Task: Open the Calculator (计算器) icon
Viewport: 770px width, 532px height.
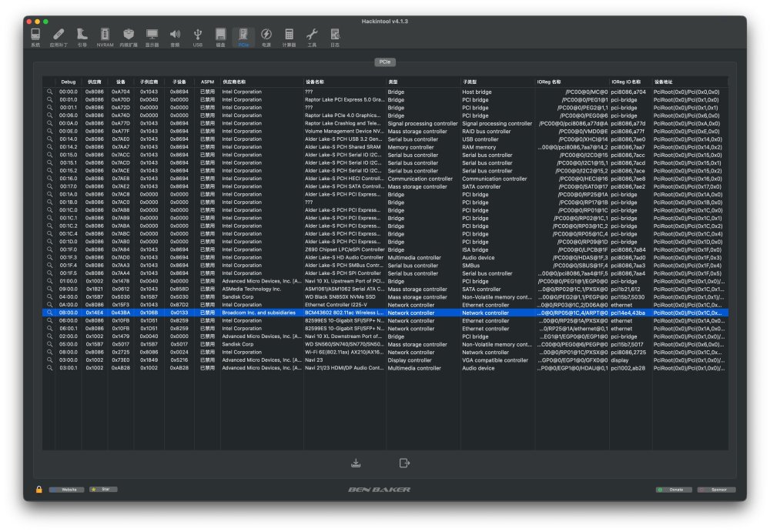Action: pos(289,37)
